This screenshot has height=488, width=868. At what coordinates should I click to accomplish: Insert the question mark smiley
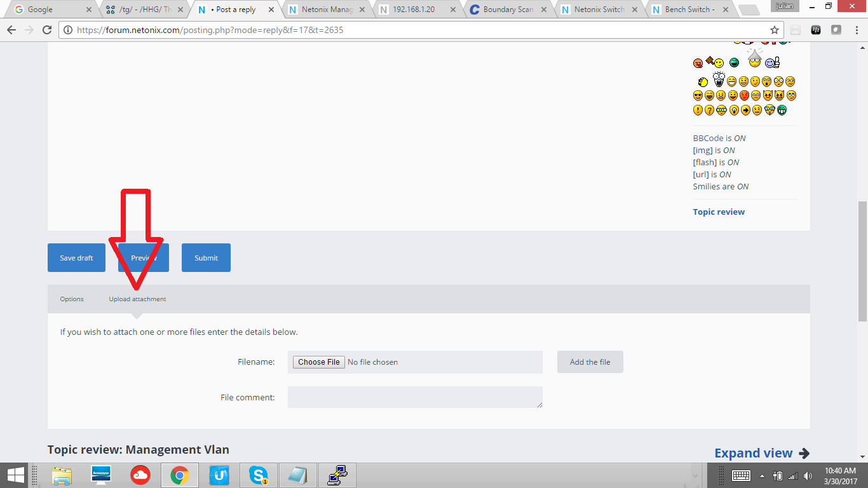click(x=709, y=110)
